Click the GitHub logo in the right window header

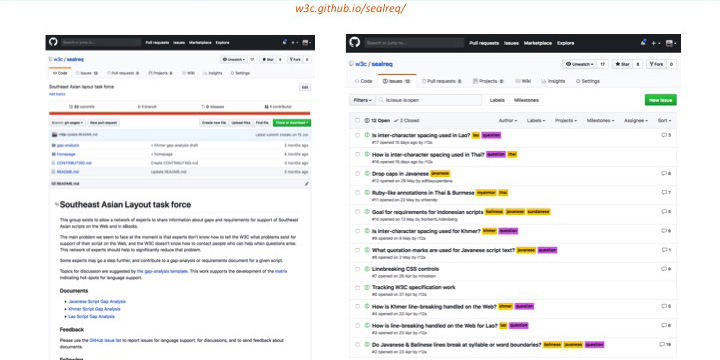(354, 43)
